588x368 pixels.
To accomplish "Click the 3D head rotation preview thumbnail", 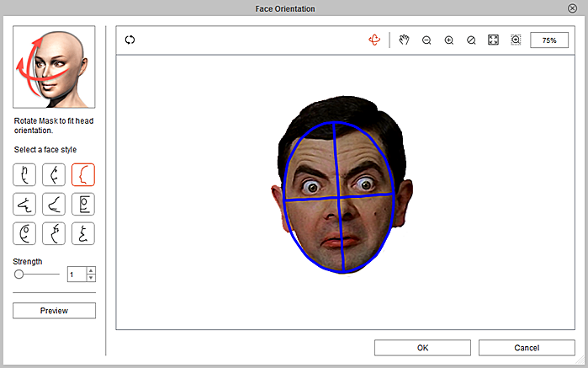I will pos(54,67).
